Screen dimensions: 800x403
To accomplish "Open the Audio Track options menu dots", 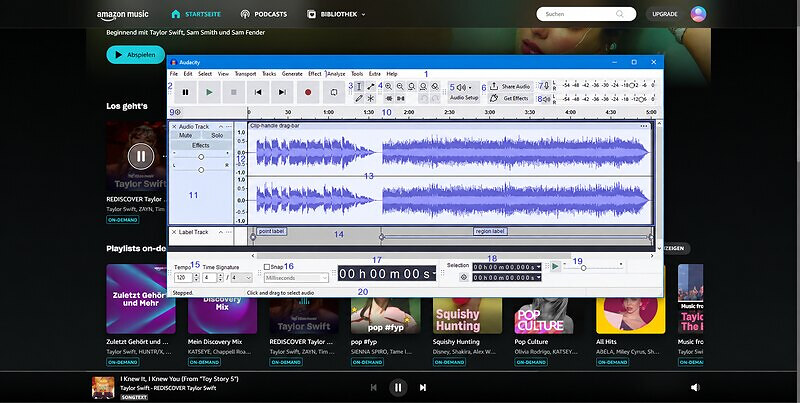I will pyautogui.click(x=229, y=127).
